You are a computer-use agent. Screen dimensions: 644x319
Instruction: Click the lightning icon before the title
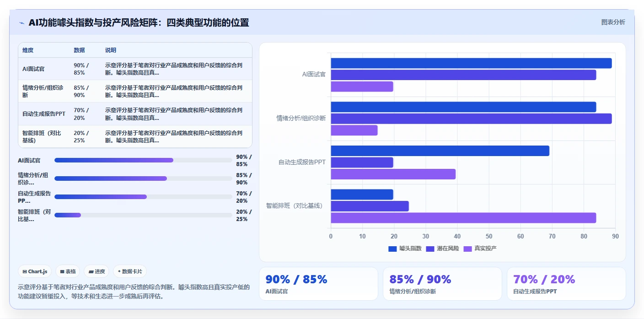pyautogui.click(x=21, y=23)
